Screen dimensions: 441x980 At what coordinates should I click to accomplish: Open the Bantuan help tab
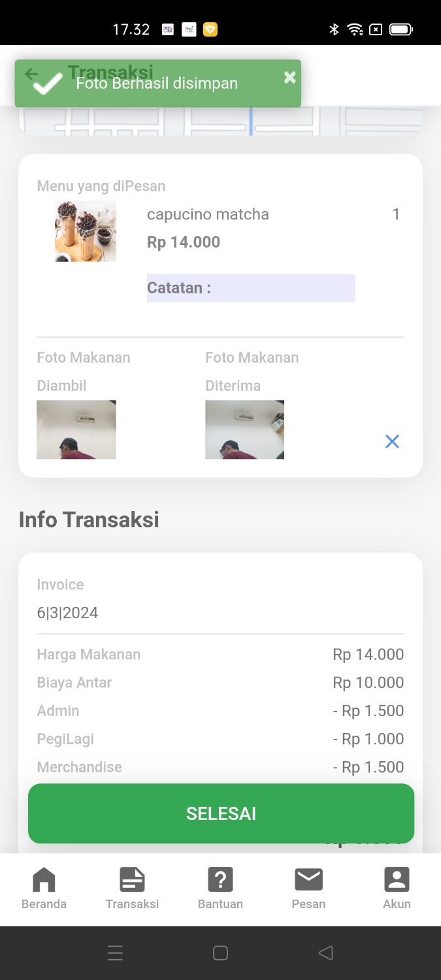(220, 888)
